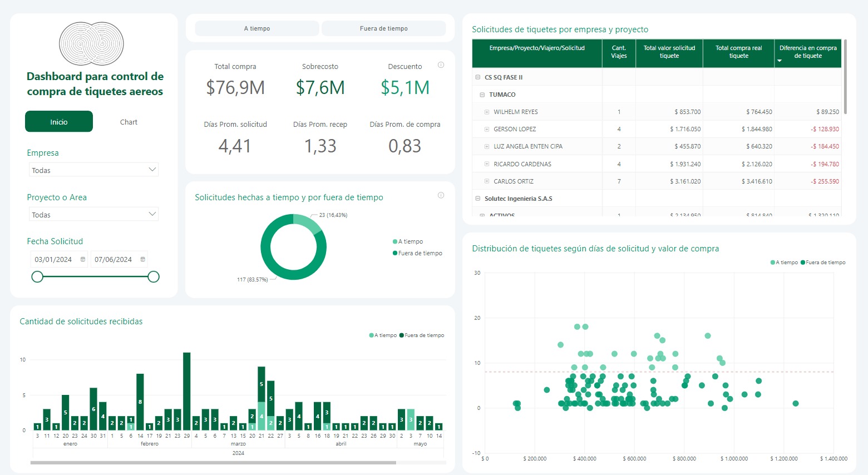Click the plus icon beside WILHELM REYES

pos(487,112)
